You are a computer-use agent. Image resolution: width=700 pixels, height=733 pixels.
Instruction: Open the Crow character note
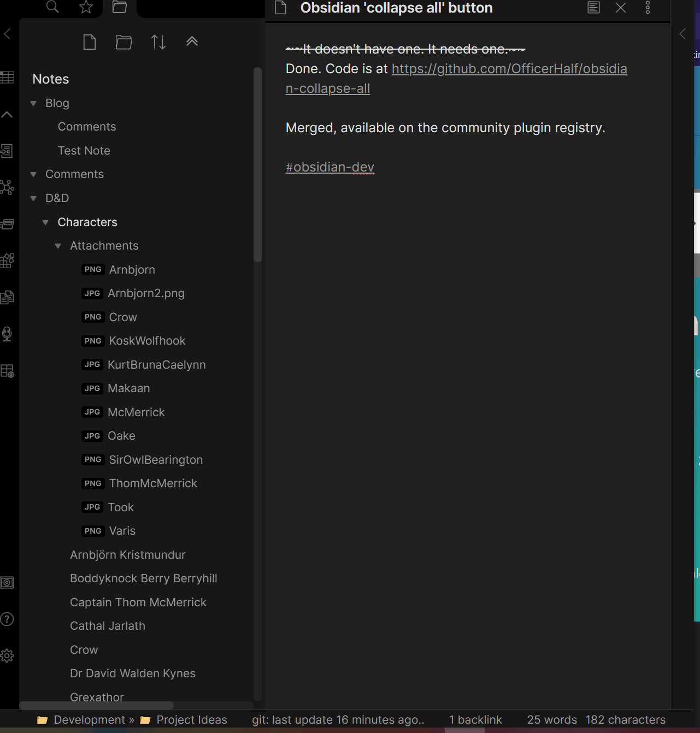84,650
